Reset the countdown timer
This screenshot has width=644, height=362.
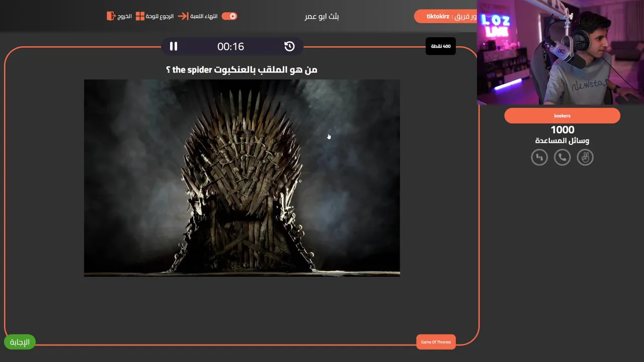click(x=289, y=46)
